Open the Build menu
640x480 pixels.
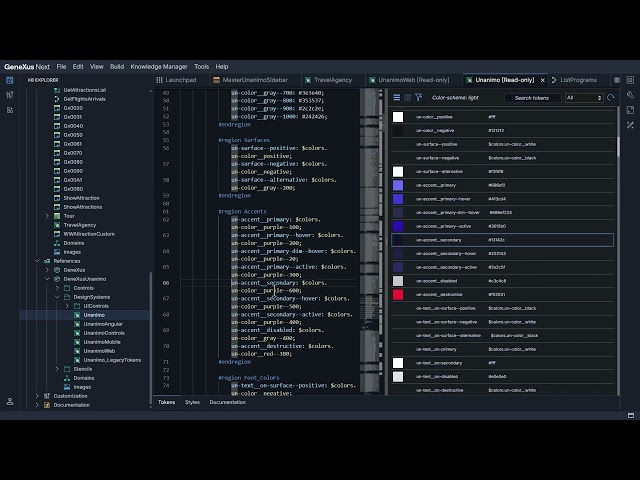click(117, 67)
